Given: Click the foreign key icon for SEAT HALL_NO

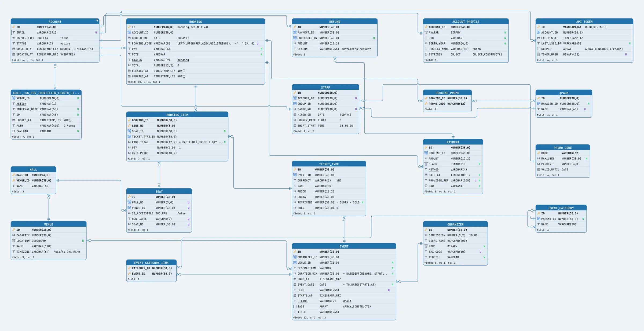Looking at the screenshot, I should pyautogui.click(x=129, y=202).
